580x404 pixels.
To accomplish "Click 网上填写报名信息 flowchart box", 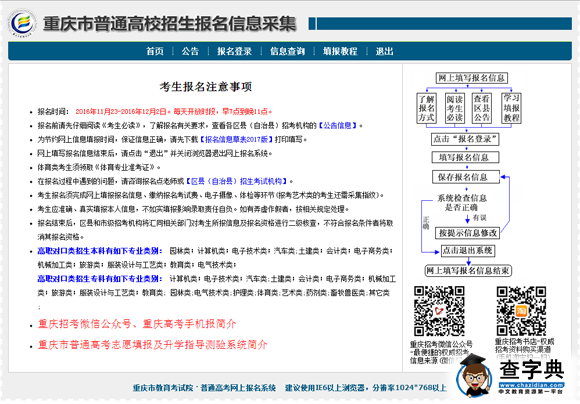I will click(471, 78).
